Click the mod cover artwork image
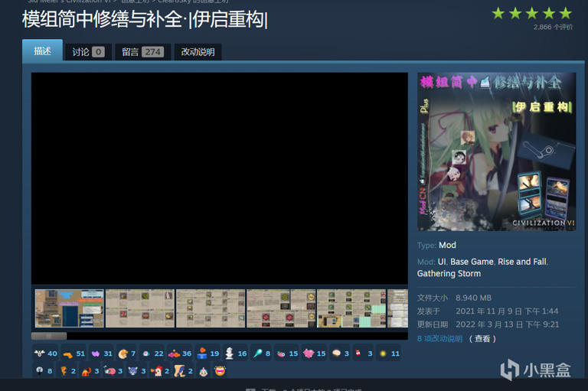This screenshot has height=391, width=588. pyautogui.click(x=496, y=152)
